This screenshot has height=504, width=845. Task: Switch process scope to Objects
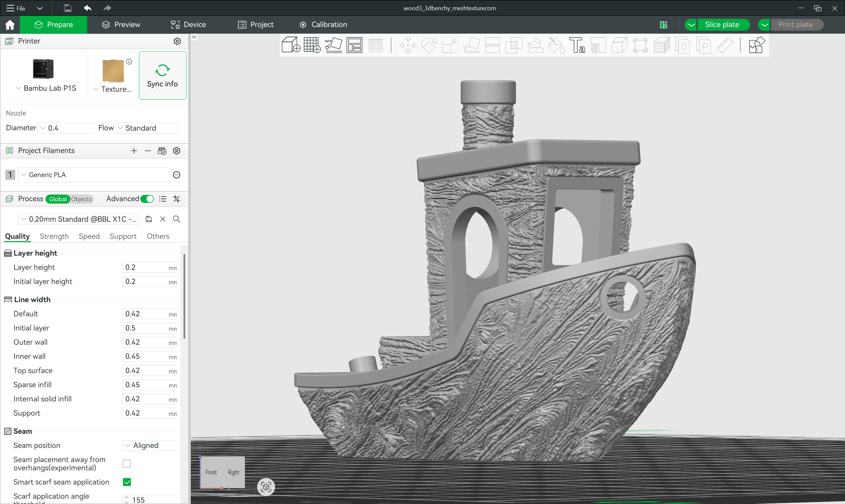(x=81, y=199)
